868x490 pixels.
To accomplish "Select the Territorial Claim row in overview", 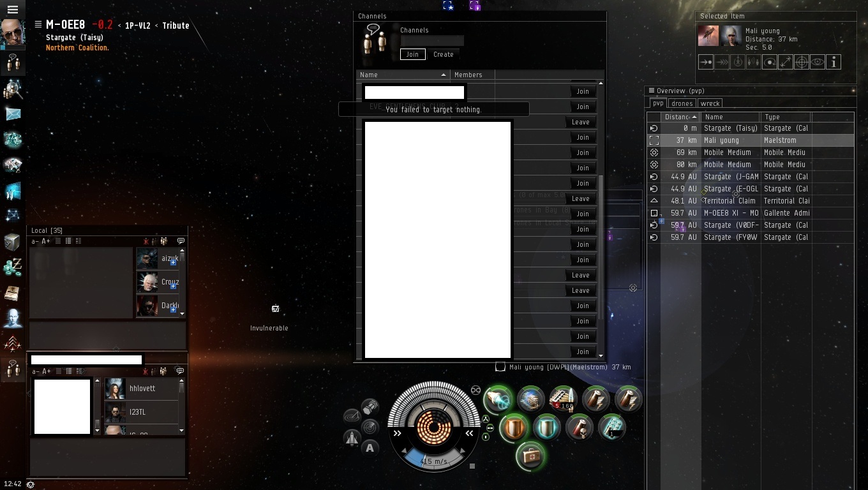I will pos(751,201).
